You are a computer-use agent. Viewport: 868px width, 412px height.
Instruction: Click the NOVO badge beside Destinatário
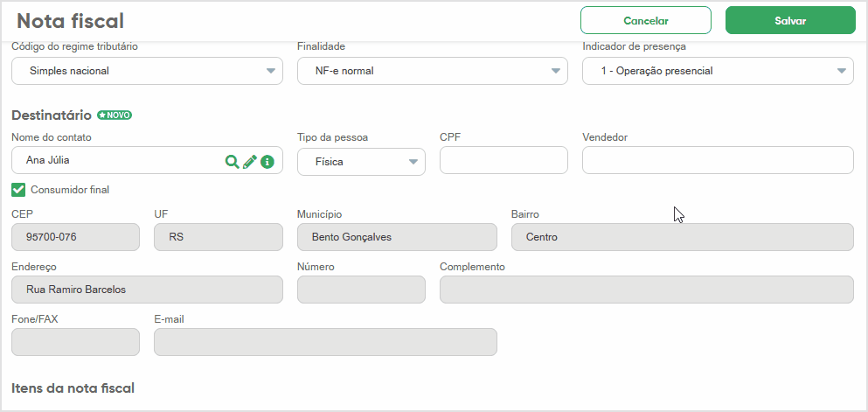pos(115,115)
